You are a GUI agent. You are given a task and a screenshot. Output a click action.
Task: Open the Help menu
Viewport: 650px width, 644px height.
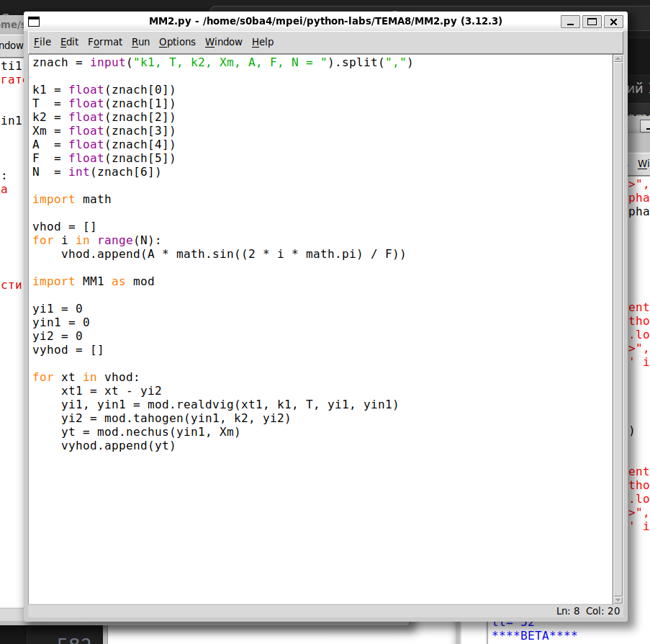click(263, 42)
